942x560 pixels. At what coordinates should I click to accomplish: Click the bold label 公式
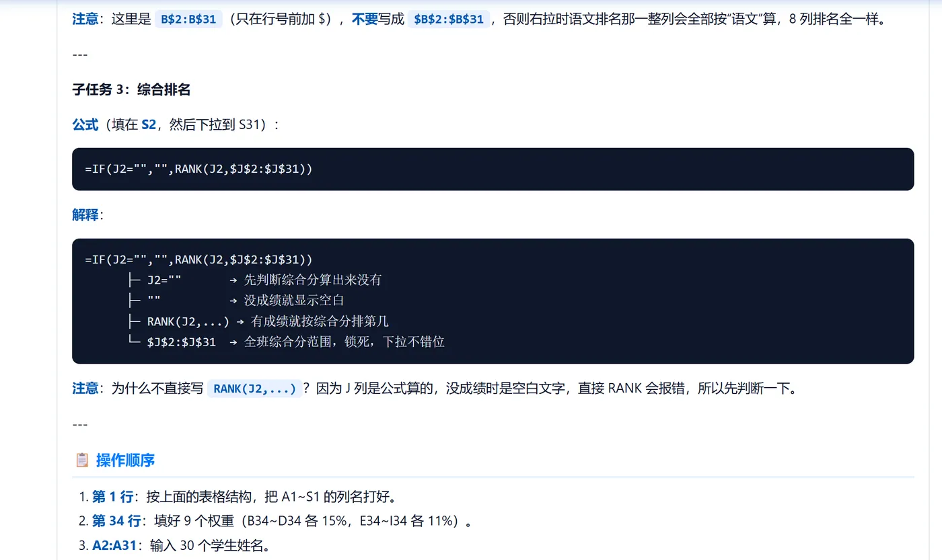pos(85,124)
